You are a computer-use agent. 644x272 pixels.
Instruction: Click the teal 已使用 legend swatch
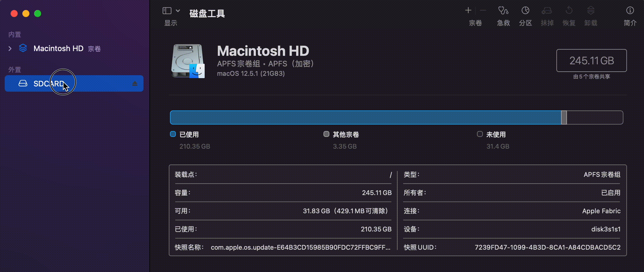tap(173, 134)
